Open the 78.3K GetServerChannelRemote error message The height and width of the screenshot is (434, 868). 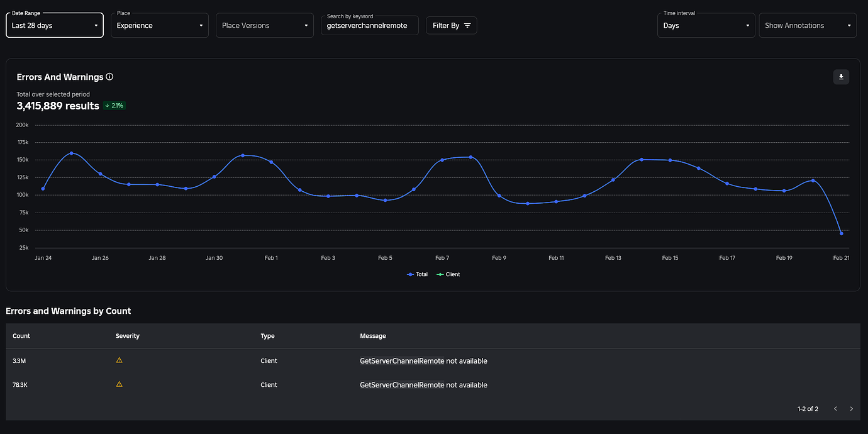[423, 385]
